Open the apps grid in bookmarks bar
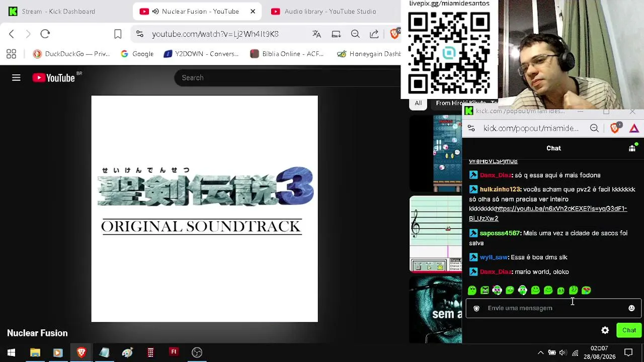 tap(11, 54)
